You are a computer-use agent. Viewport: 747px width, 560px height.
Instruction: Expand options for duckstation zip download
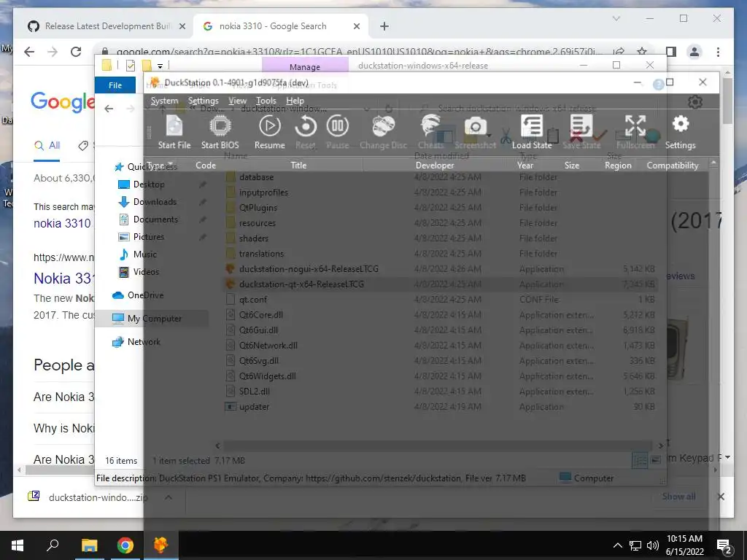coord(169,497)
